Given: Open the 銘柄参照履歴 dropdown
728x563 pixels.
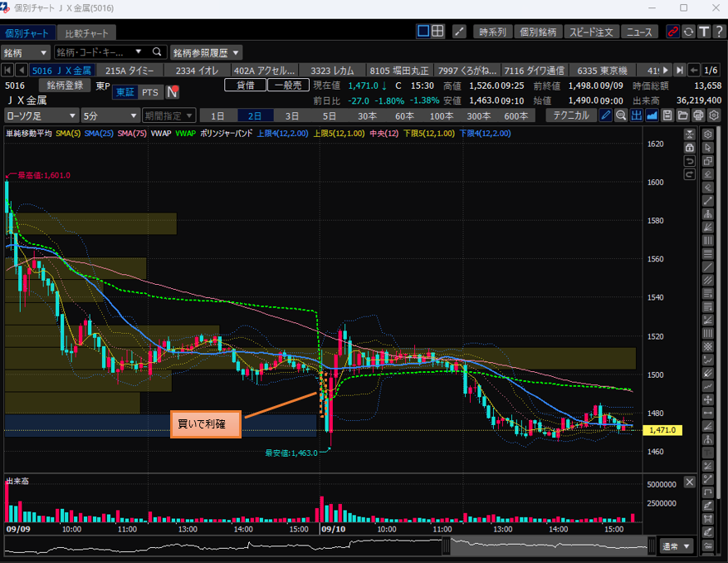Looking at the screenshot, I should 207,52.
